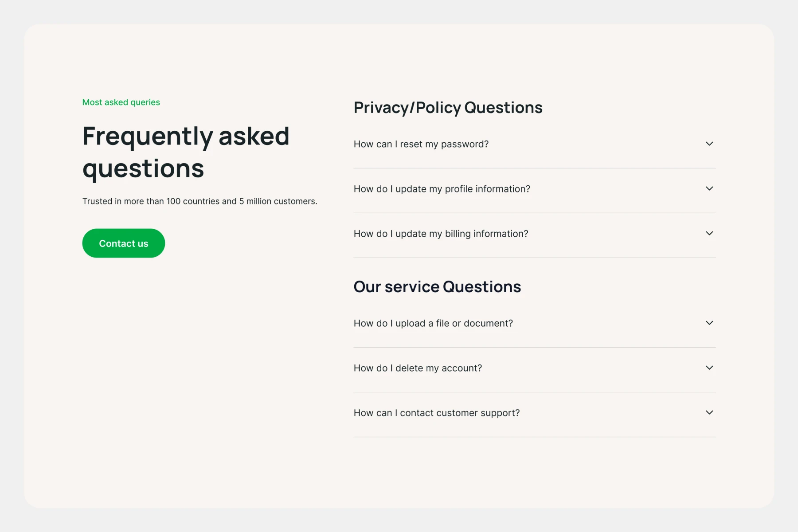Expand chevron for delete my account
The image size is (798, 532).
[709, 368]
